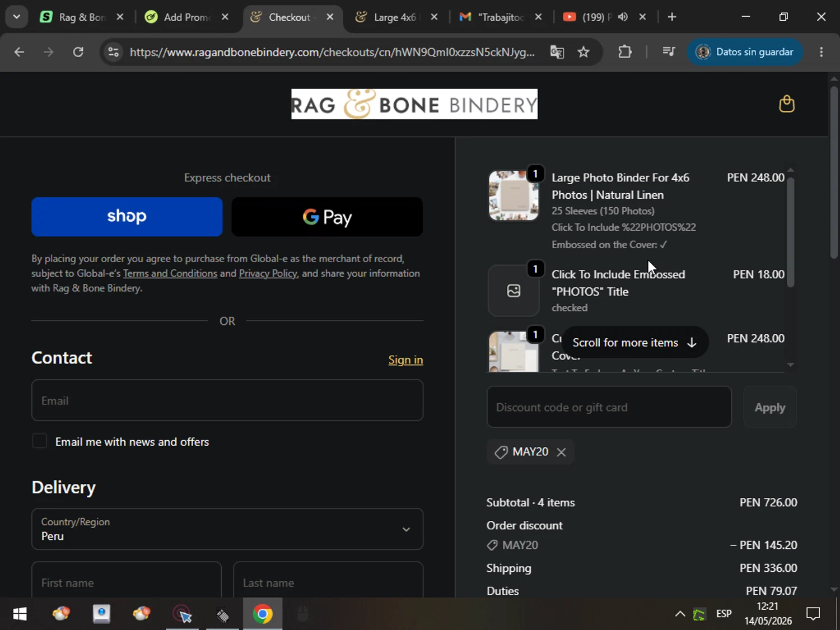Pay with Google Pay express checkout
Image resolution: width=840 pixels, height=630 pixels.
(x=327, y=217)
